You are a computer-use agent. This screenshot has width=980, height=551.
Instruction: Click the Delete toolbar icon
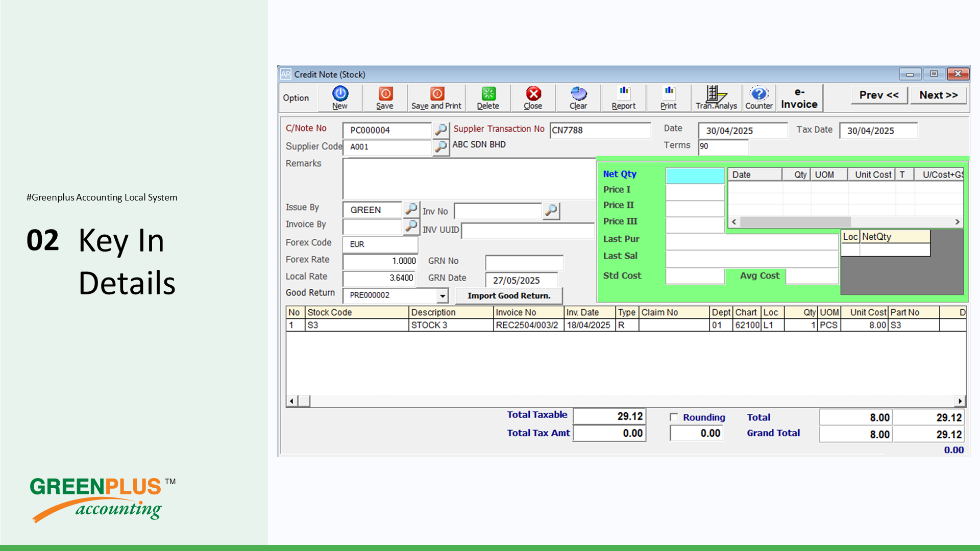pos(488,97)
